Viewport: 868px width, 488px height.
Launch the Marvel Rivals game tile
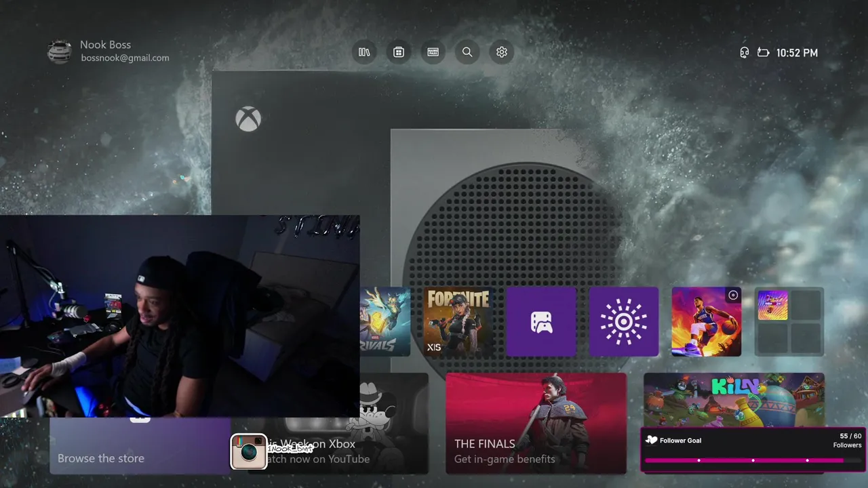[385, 321]
